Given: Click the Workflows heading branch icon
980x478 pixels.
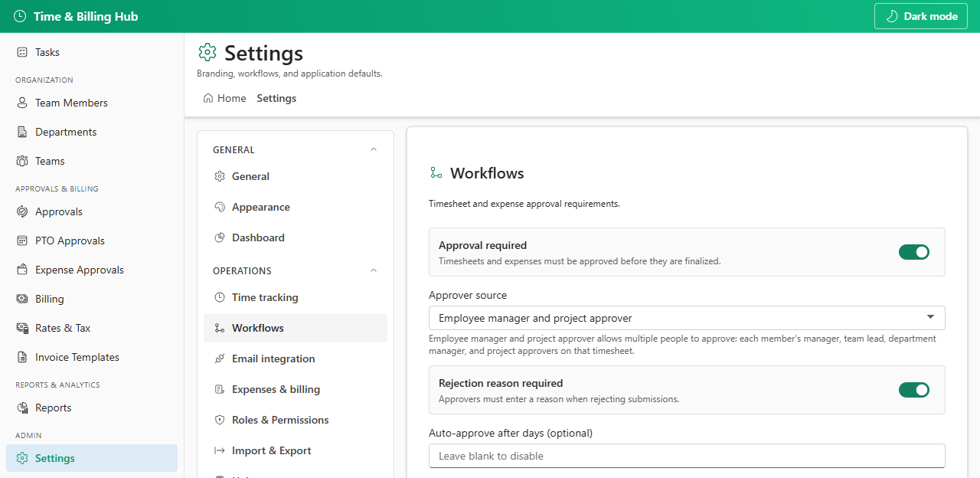Looking at the screenshot, I should 436,173.
